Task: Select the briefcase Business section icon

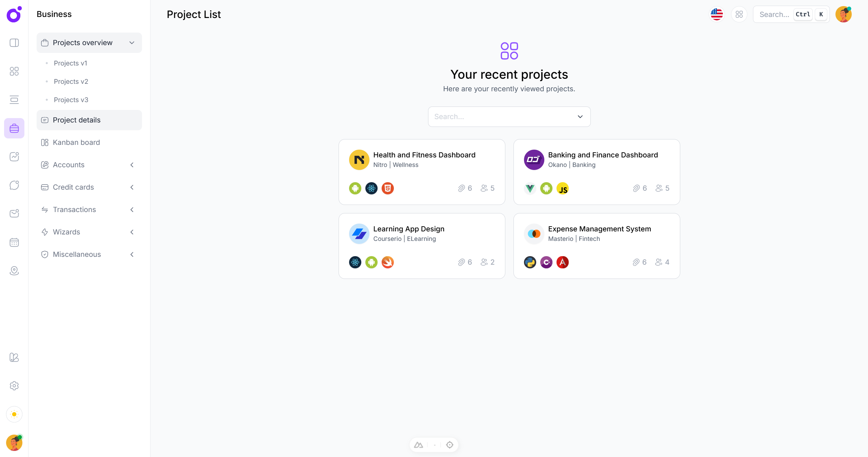Action: pyautogui.click(x=14, y=128)
